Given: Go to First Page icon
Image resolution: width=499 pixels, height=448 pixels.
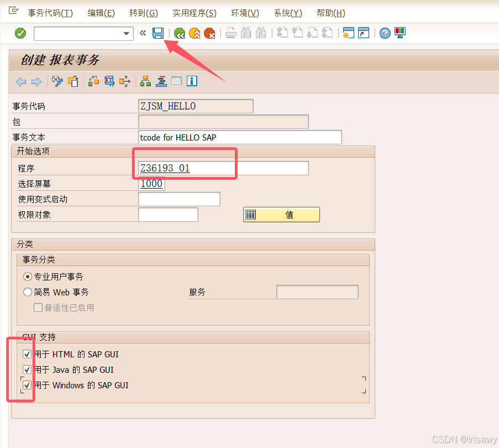Looking at the screenshot, I should pos(282,33).
